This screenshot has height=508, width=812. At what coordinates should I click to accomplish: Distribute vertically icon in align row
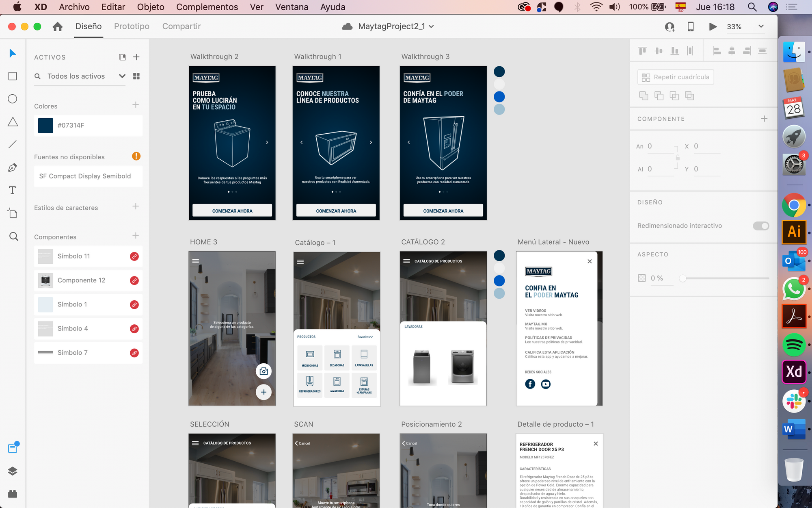coord(762,51)
